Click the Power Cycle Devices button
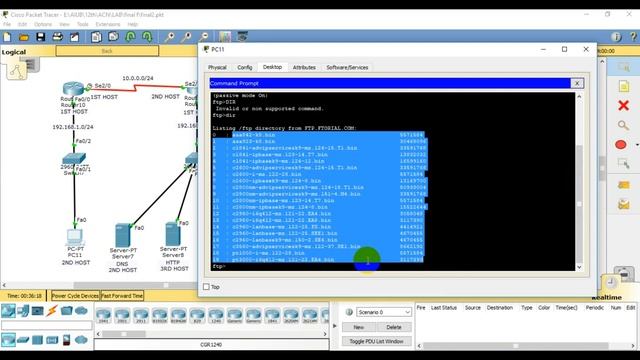The width and height of the screenshot is (640, 360). tap(75, 296)
